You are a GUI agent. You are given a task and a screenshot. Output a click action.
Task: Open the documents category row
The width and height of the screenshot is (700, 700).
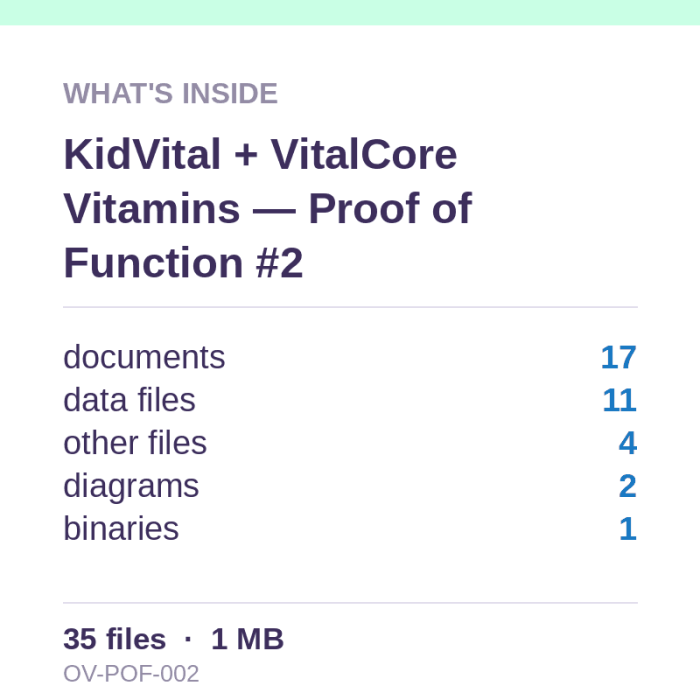pyautogui.click(x=350, y=357)
